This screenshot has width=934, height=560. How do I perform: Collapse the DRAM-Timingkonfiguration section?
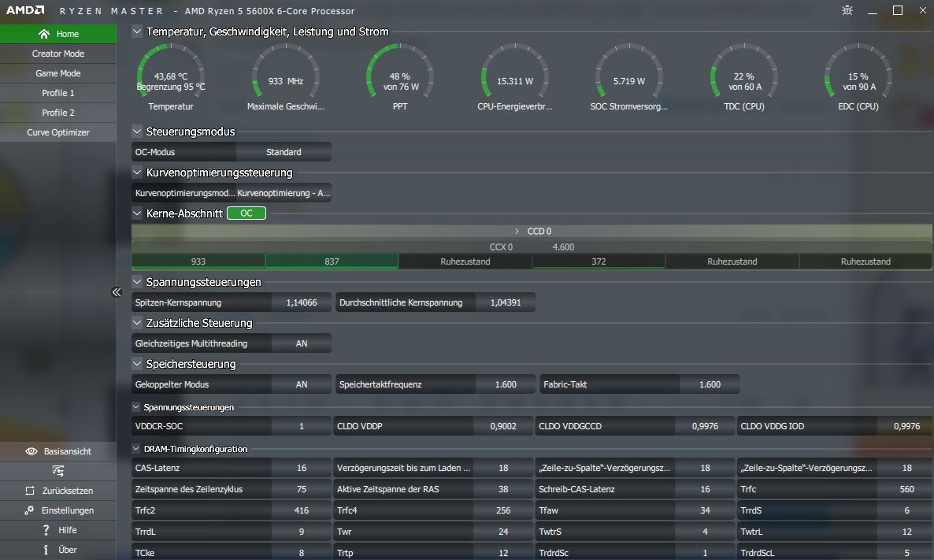pos(135,449)
